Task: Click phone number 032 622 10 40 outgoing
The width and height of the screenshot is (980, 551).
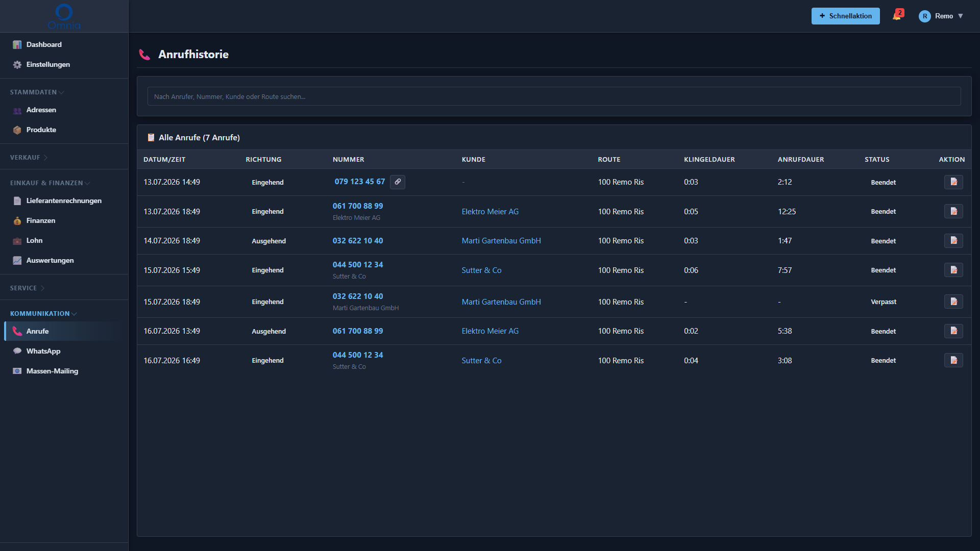Action: click(357, 240)
